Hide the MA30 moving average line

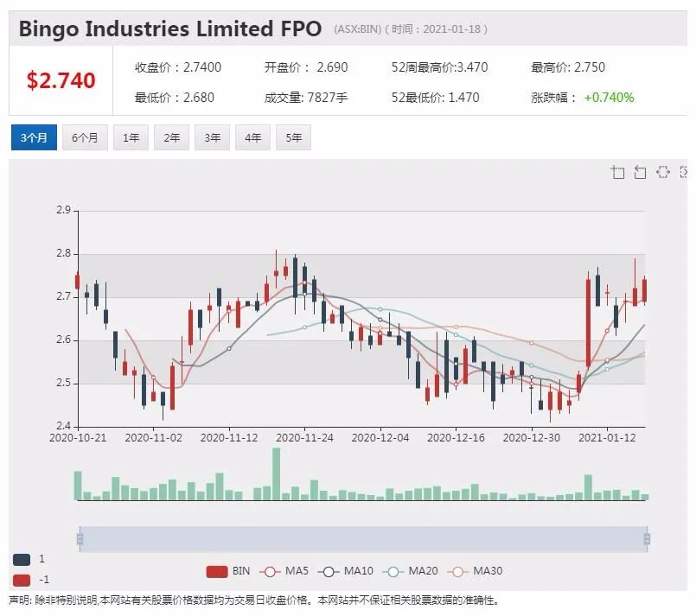pos(475,571)
